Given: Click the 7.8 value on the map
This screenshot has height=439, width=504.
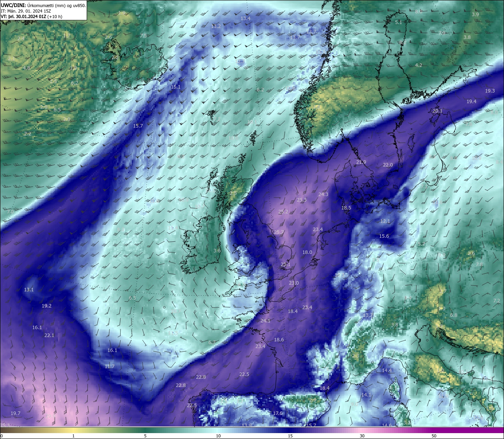Looking at the screenshot, I should click(479, 265).
